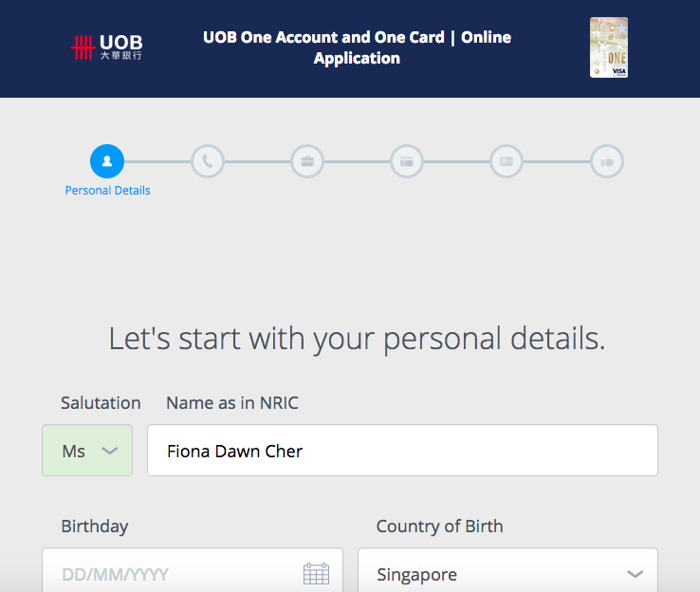Click the Name as in NRIC label
The height and width of the screenshot is (592, 700).
[x=232, y=403]
